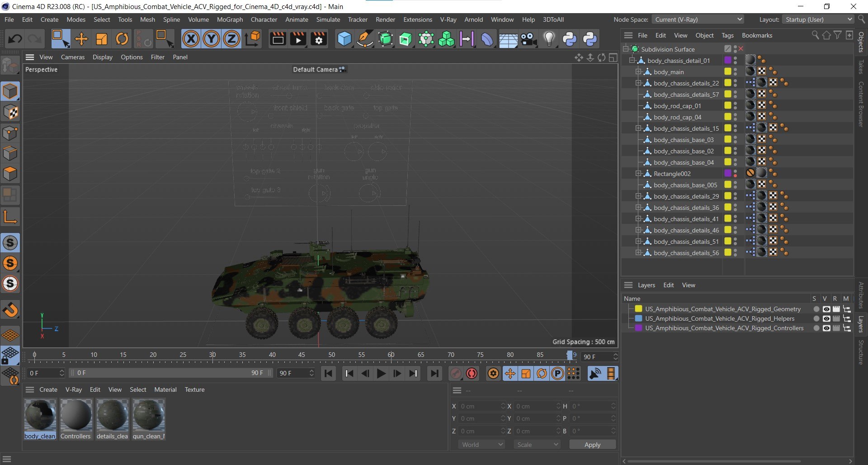868x465 pixels.
Task: Click Render View clapperboard icon
Action: coord(278,39)
